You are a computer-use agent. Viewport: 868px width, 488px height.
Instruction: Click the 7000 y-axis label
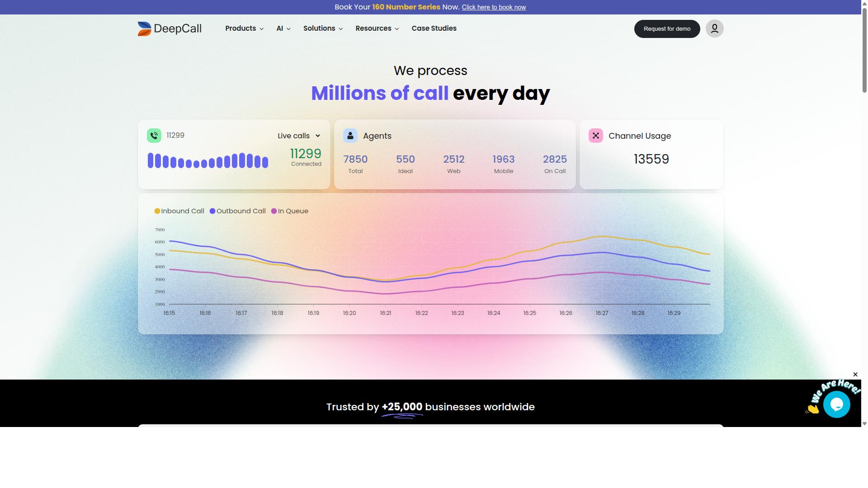[160, 230]
